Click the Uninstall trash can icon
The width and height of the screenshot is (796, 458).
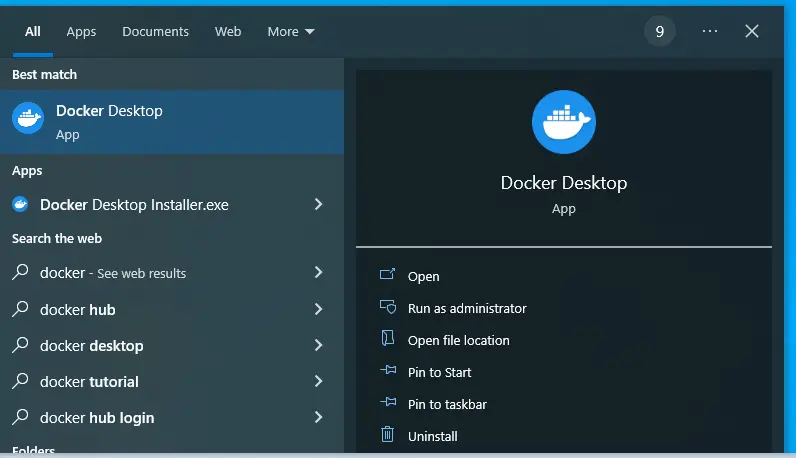(x=387, y=434)
